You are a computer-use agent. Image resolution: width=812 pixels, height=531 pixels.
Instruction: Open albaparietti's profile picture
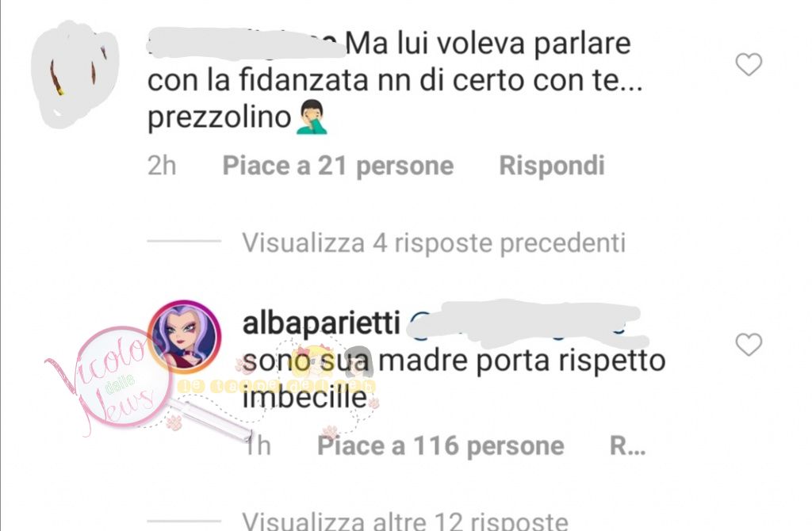(184, 337)
